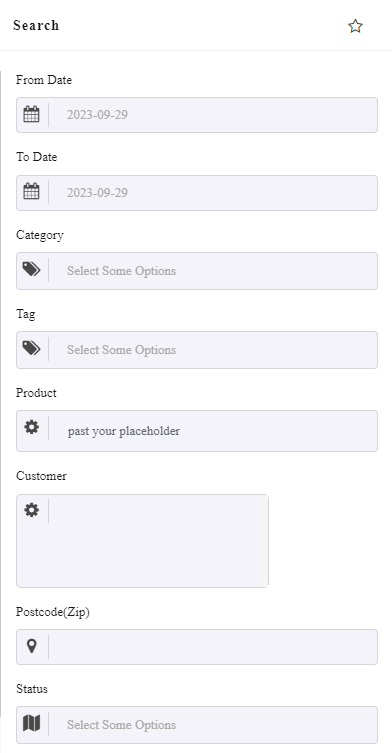Focus the Customer text area
Viewport: 392px width, 753px height.
[158, 541]
